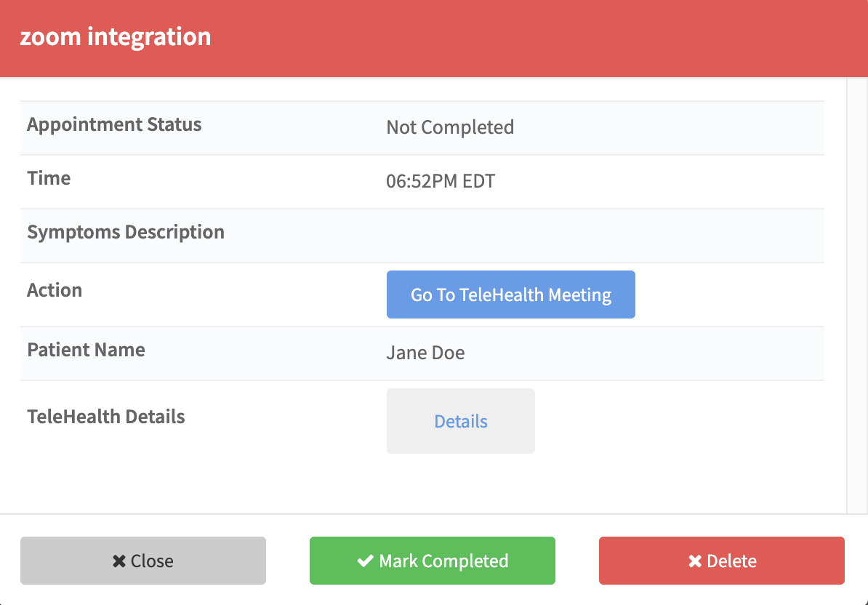
Task: Click the 'zoom integration' dialog title
Action: 116,36
